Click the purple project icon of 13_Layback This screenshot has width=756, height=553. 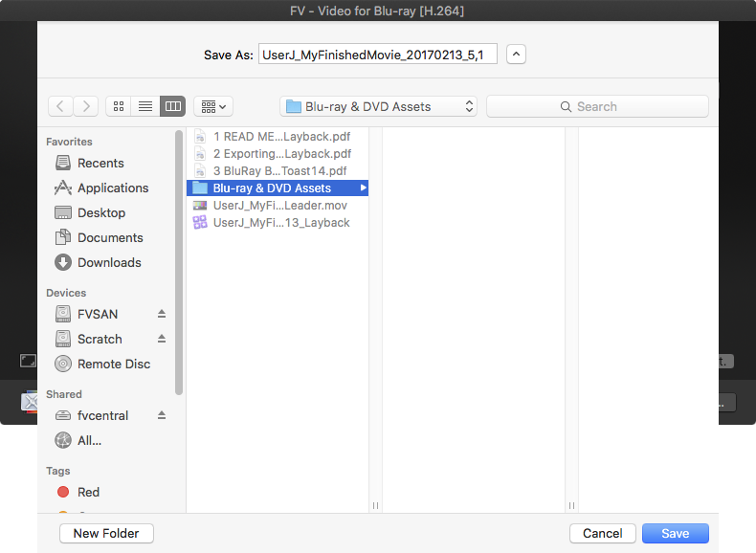(200, 223)
